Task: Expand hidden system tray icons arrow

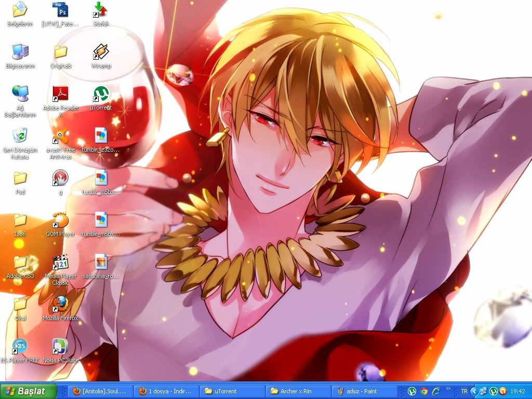Action: point(474,391)
